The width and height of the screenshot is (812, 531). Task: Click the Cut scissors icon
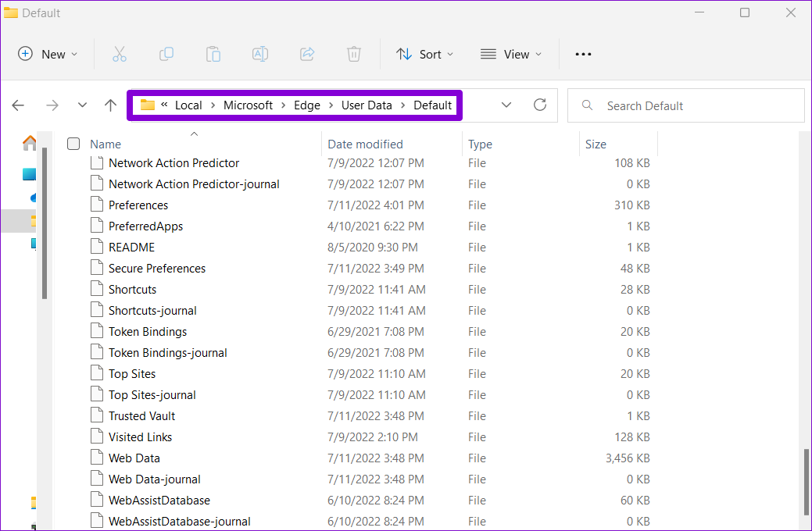[119, 54]
